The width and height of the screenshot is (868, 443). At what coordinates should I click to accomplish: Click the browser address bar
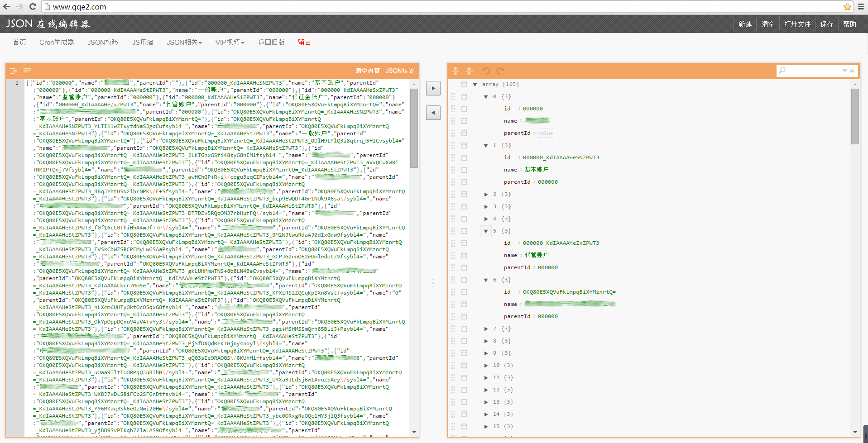click(446, 7)
